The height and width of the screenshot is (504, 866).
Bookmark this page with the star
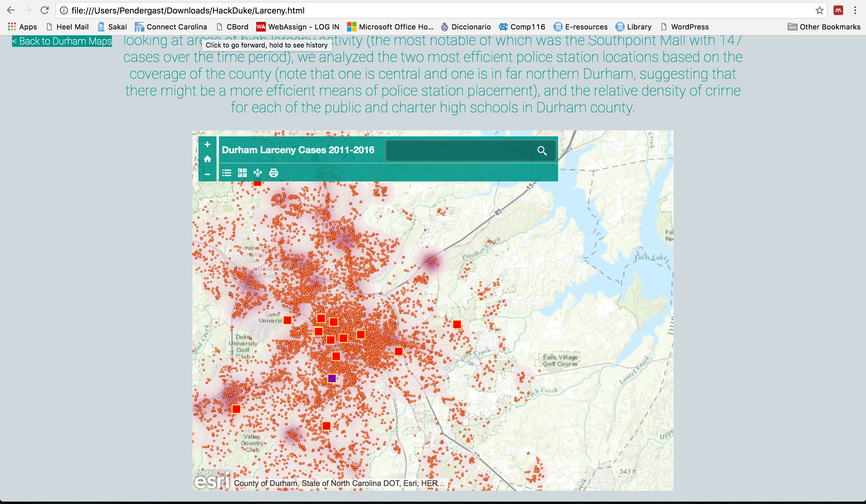[x=819, y=10]
